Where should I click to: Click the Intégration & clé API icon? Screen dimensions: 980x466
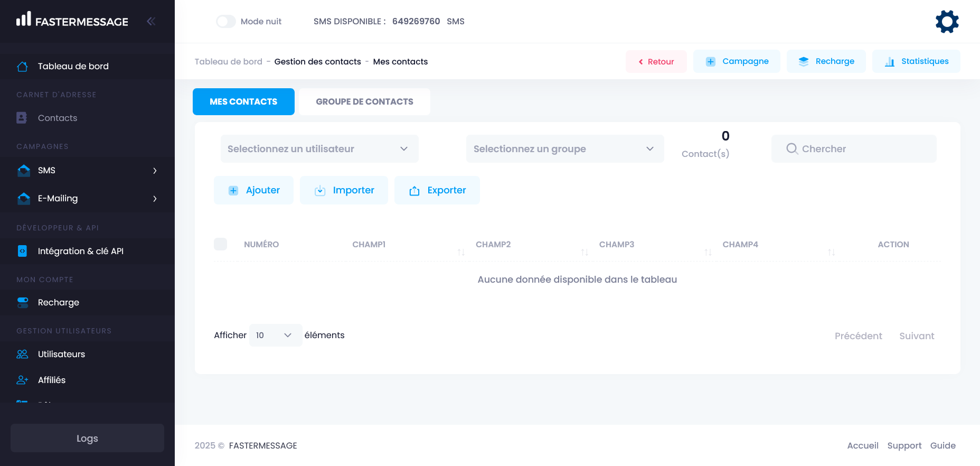[22, 251]
